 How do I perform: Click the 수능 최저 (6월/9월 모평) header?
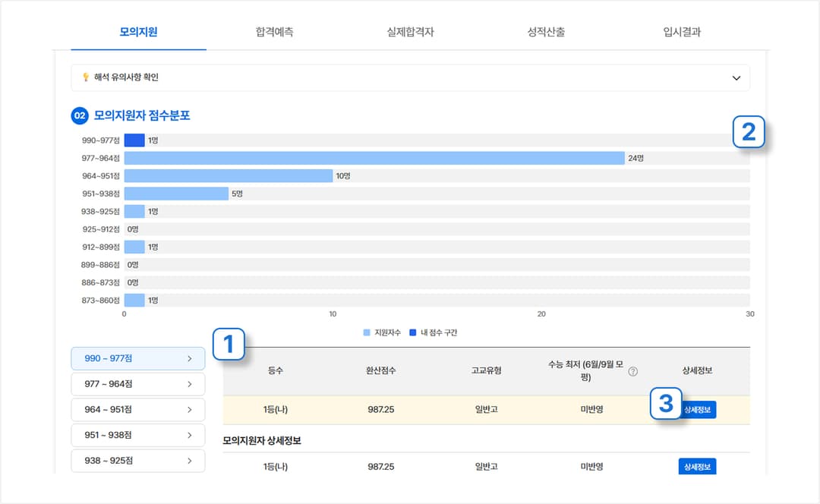pyautogui.click(x=585, y=370)
